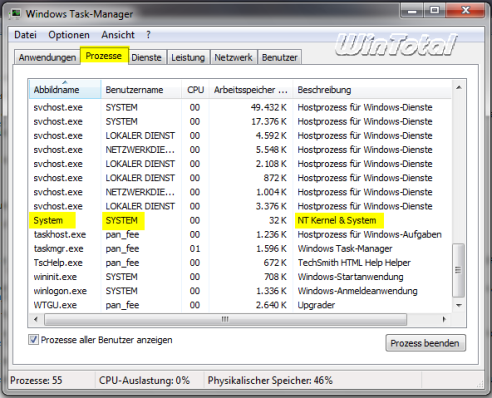
Task: Select the Prozesse tab
Action: [104, 55]
